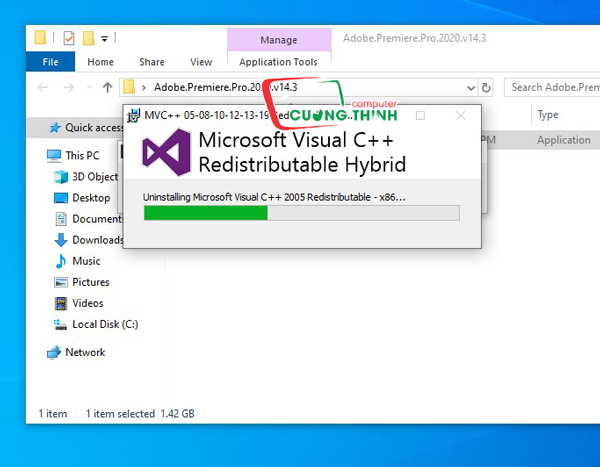Open Music folder in sidebar
The height and width of the screenshot is (467, 600).
point(86,261)
